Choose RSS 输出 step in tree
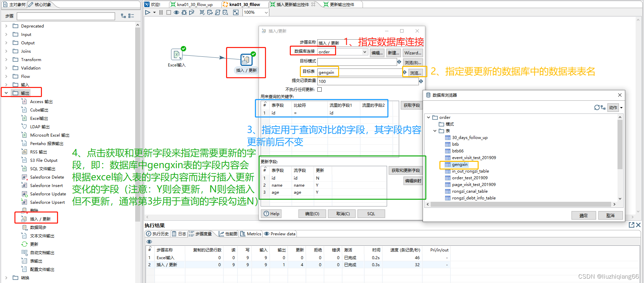This screenshot has width=644, height=283. 38,152
